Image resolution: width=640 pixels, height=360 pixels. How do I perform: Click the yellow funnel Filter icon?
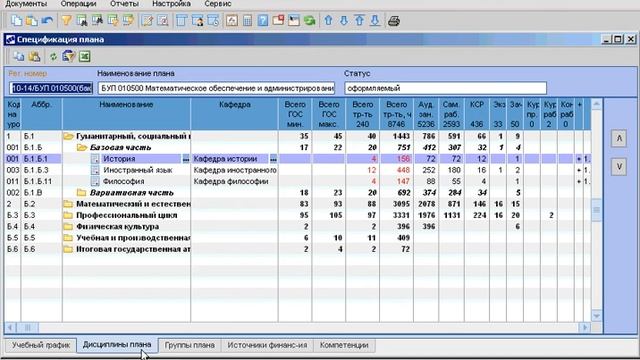click(66, 20)
